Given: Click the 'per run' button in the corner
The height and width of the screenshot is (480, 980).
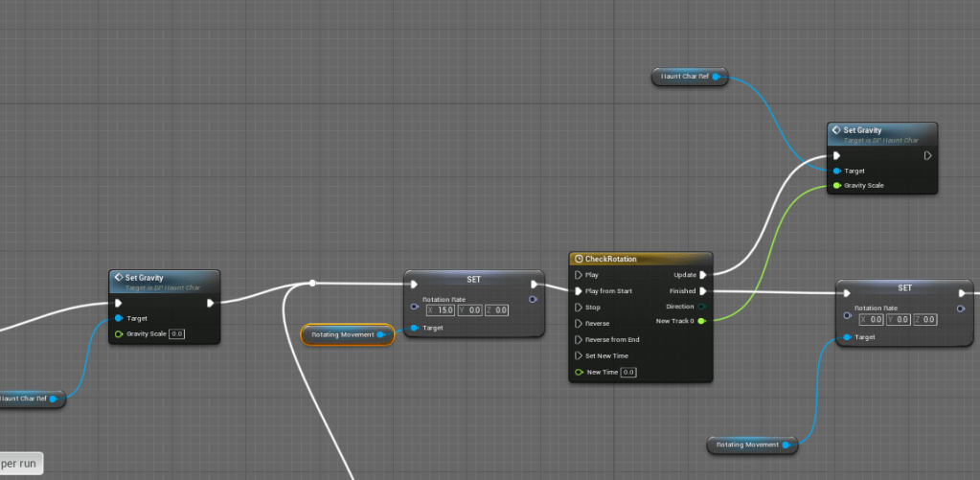Looking at the screenshot, I should pos(19,464).
